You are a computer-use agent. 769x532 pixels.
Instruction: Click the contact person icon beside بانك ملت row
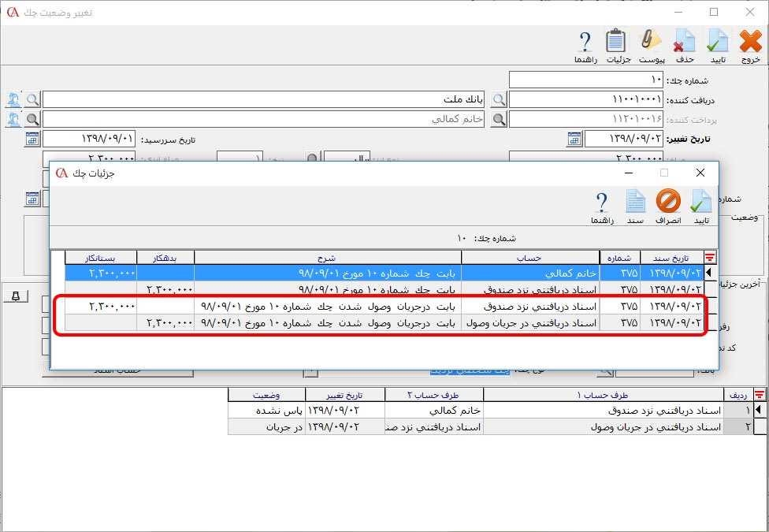(15, 99)
